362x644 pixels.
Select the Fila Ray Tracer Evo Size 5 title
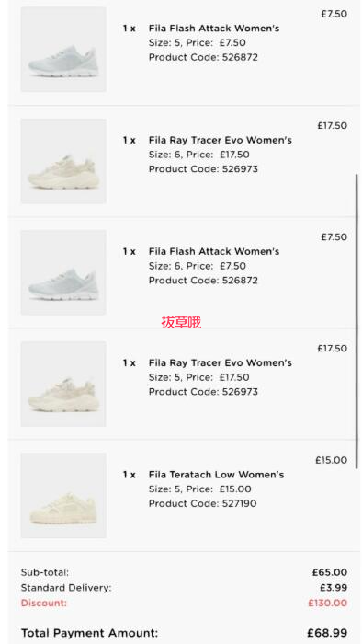(221, 363)
